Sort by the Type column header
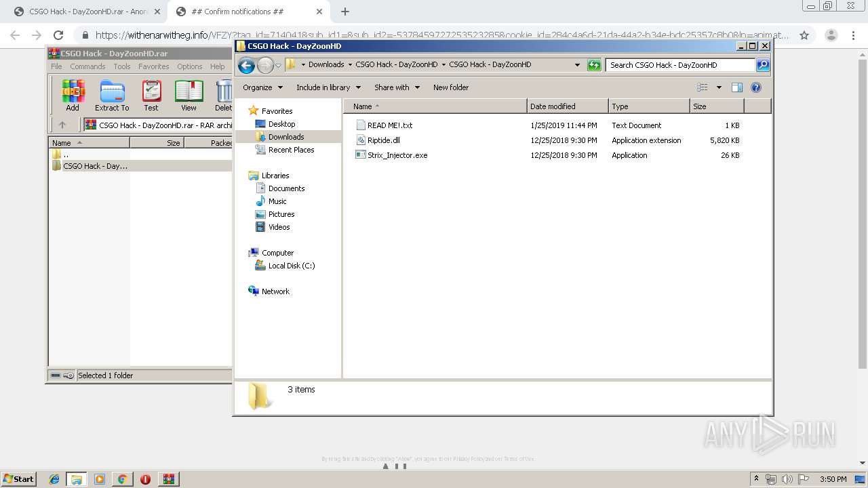The width and height of the screenshot is (868, 488). [x=649, y=106]
